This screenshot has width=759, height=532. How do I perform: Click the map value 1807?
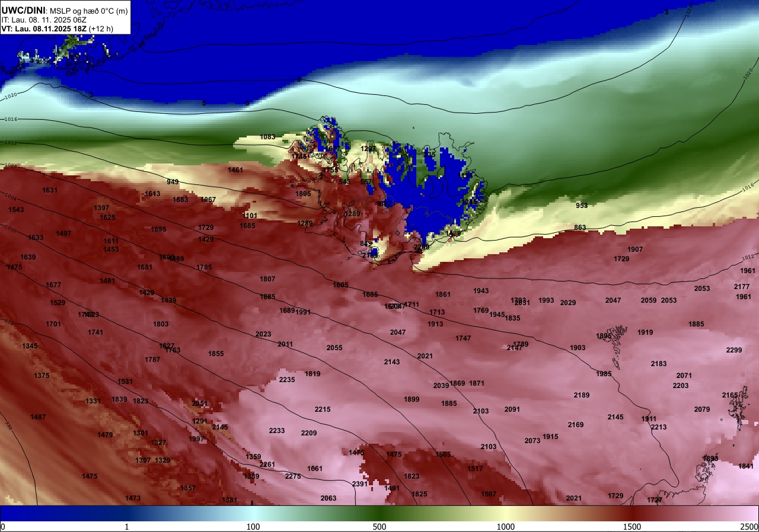(x=267, y=279)
